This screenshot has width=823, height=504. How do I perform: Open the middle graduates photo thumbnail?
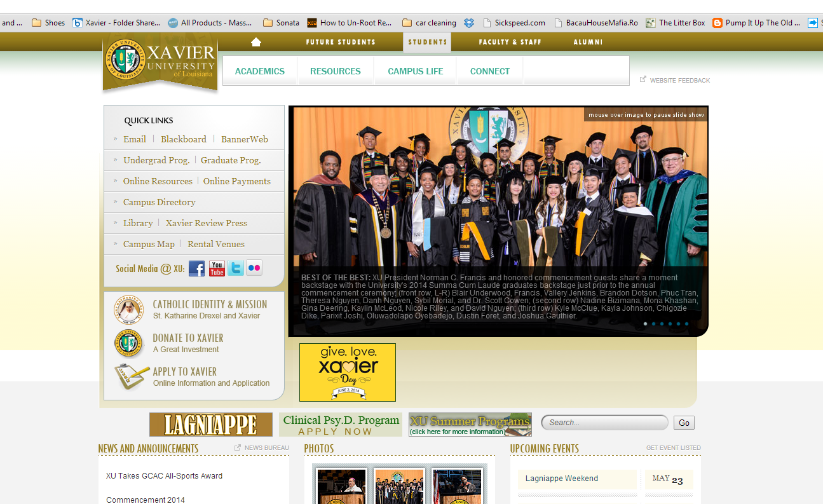[x=399, y=486]
